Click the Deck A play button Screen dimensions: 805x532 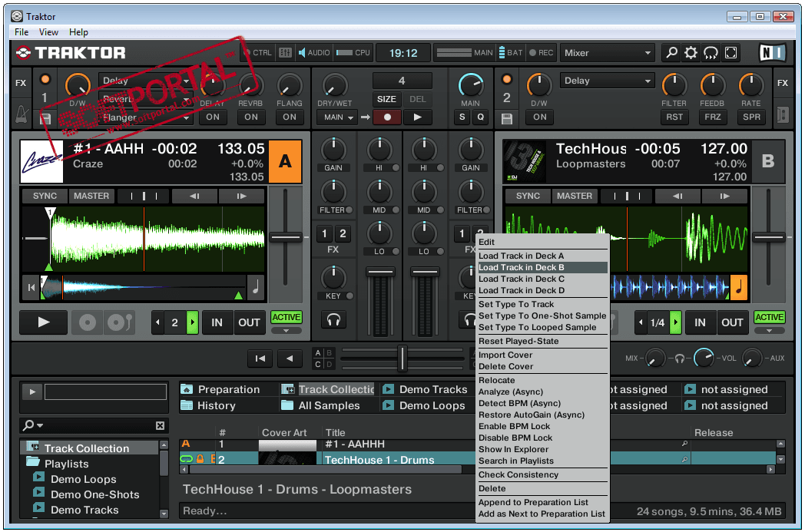pyautogui.click(x=44, y=322)
